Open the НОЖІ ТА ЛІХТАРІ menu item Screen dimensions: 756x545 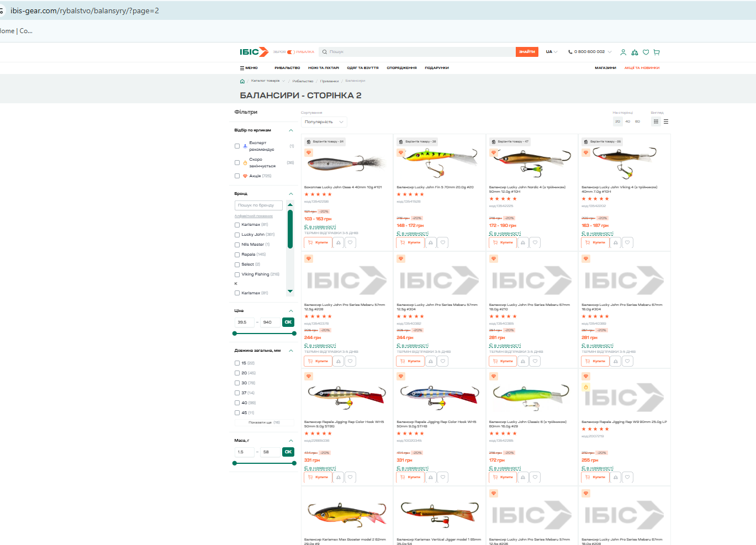(x=324, y=68)
